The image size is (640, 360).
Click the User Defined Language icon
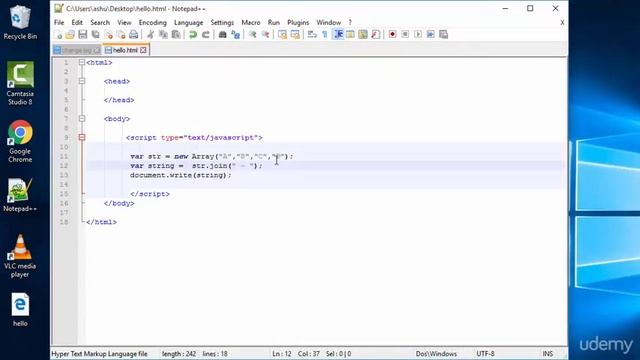pos(350,35)
